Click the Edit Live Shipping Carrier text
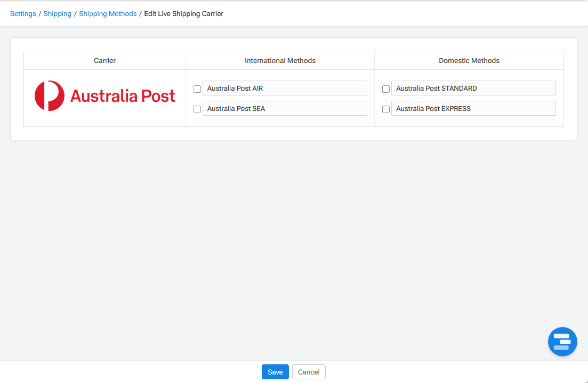 point(184,13)
